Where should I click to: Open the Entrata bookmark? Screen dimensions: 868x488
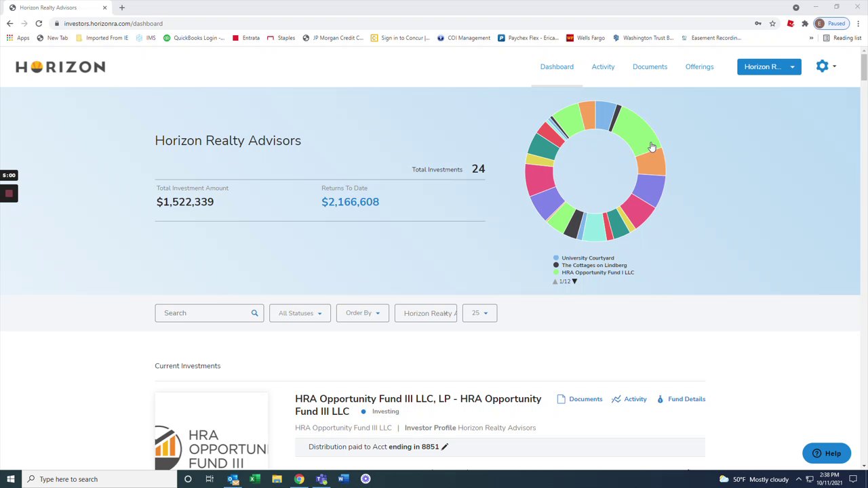tap(246, 38)
